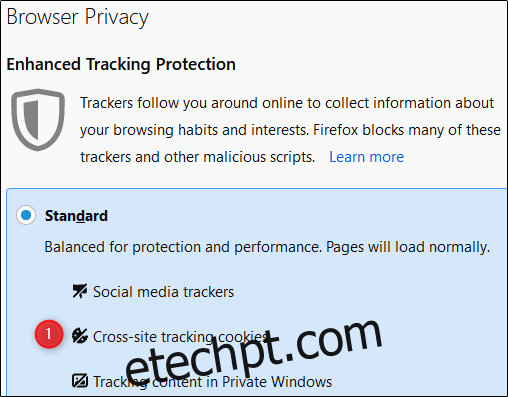Click the Enhanced Tracking Protection heading

point(121,64)
